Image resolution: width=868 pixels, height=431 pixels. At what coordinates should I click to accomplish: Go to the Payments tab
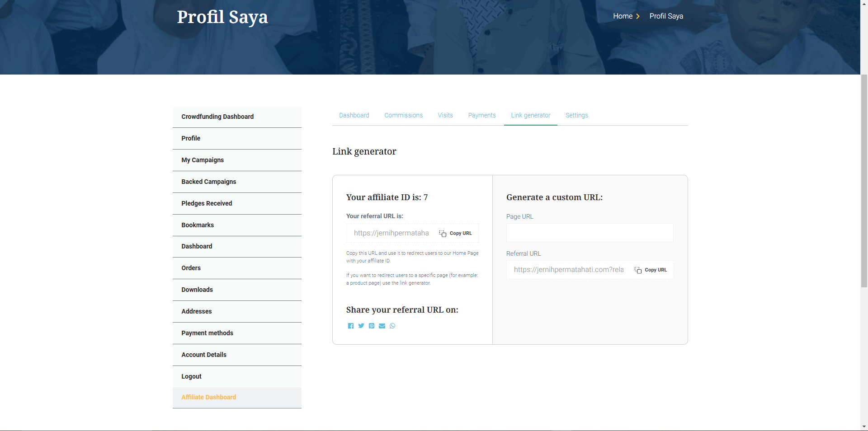pyautogui.click(x=482, y=115)
